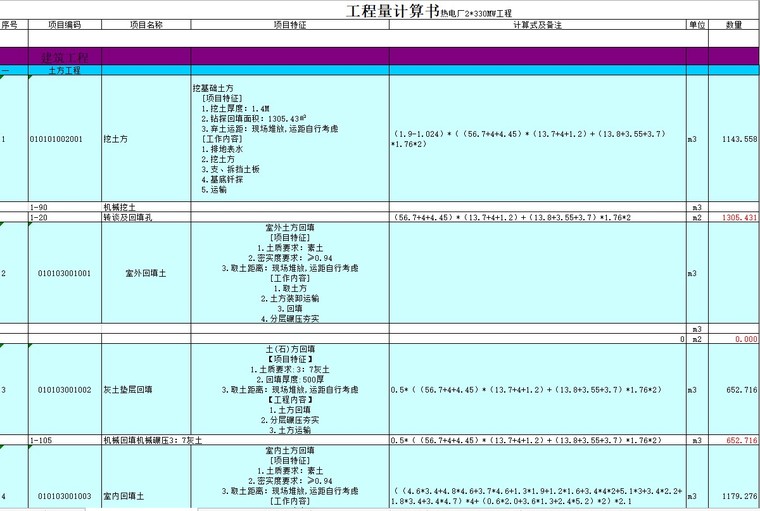Select project code 010103001003

pos(65,496)
